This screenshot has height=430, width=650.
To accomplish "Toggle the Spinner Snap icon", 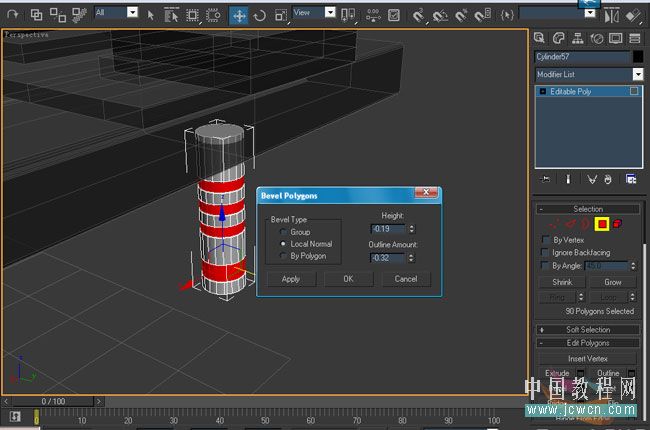I will [x=483, y=15].
